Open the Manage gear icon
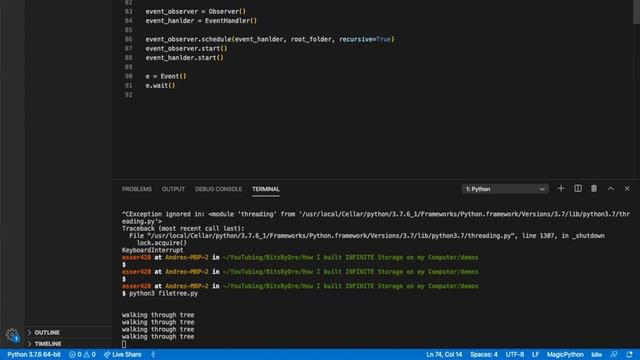This screenshot has width=640, height=360. 12,335
